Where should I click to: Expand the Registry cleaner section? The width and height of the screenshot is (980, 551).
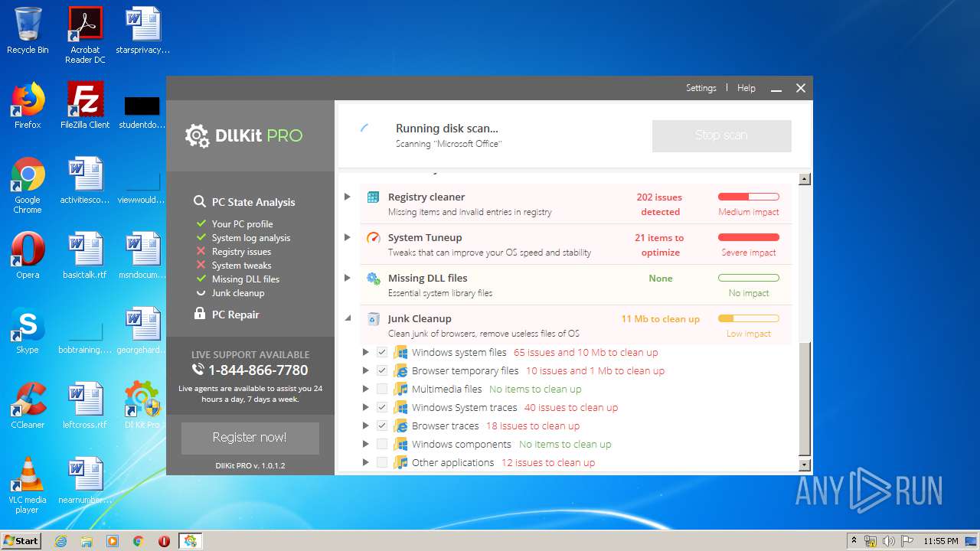(347, 197)
